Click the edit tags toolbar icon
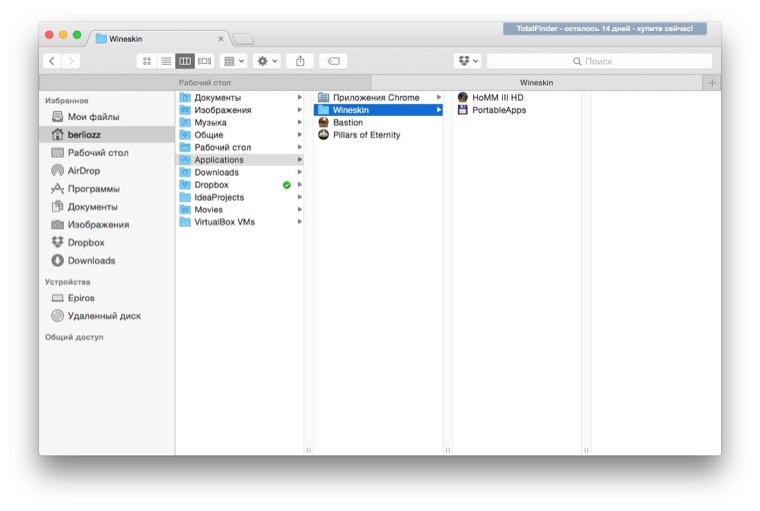Viewport: 760px width, 511px height. (333, 61)
